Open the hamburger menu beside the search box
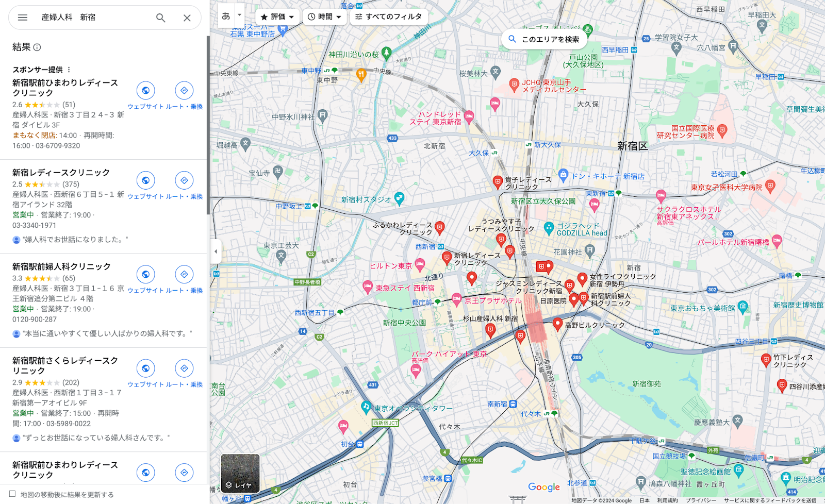The height and width of the screenshot is (504, 825). (x=23, y=18)
